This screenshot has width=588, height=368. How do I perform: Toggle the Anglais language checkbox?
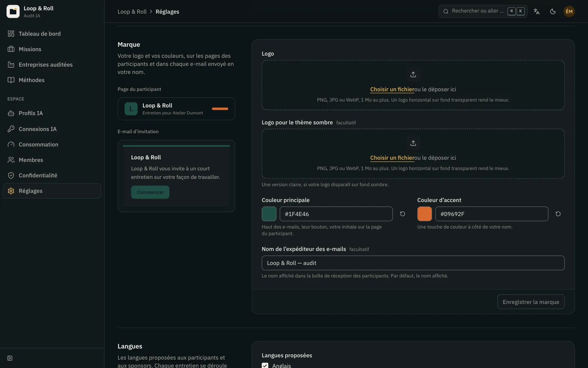tap(265, 365)
